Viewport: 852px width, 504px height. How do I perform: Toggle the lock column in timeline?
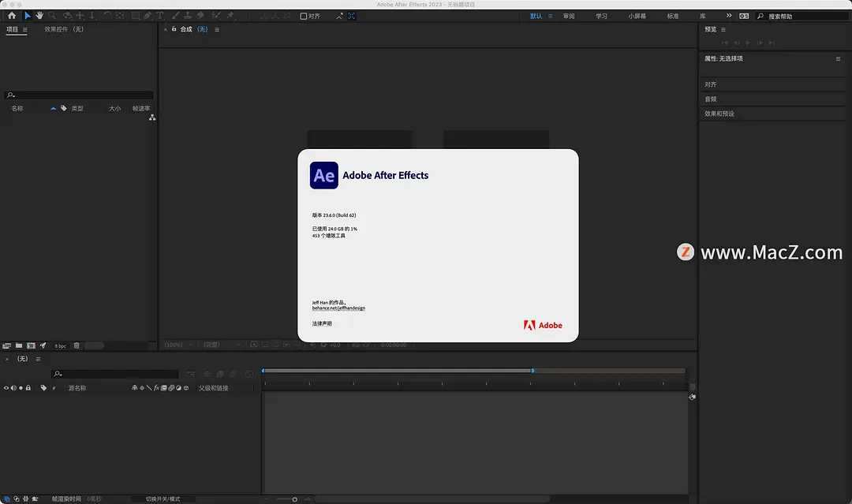click(28, 388)
